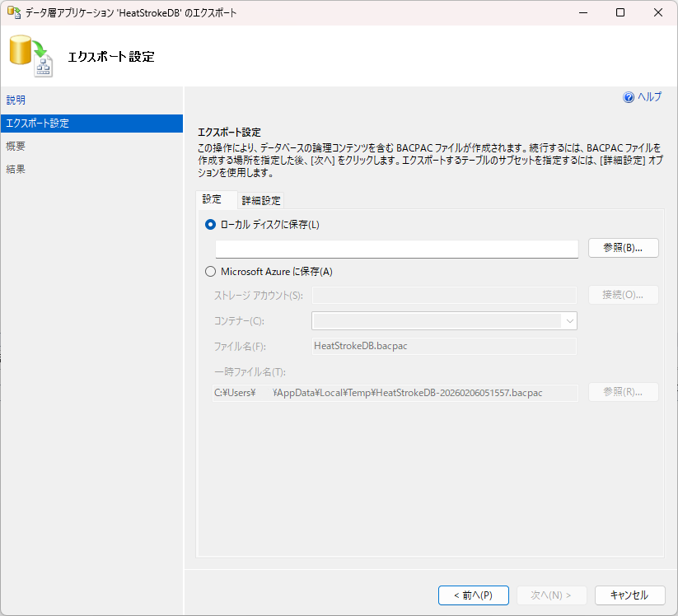Click the database export icon in header
Screen dimensions: 678x616
[30, 57]
